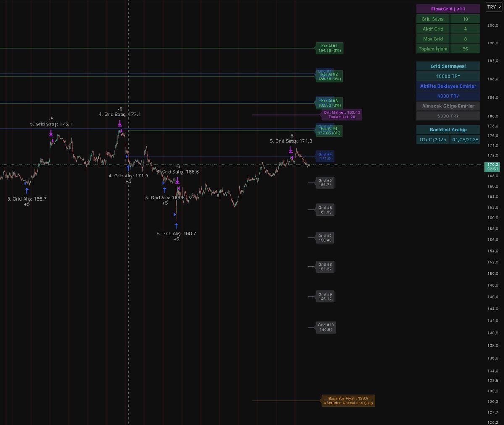Screen dimensions: 504x425
Task: Click the Grid Sermayesi header cell
Action: (x=448, y=66)
